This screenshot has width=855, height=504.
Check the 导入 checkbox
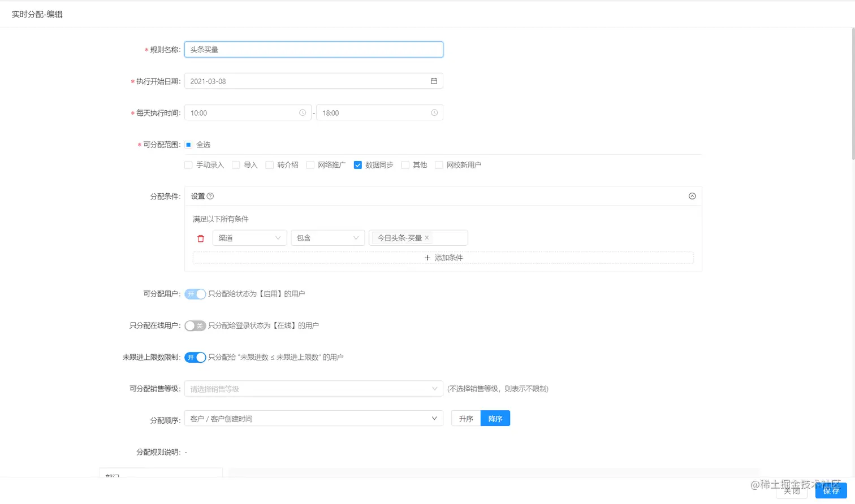point(236,165)
